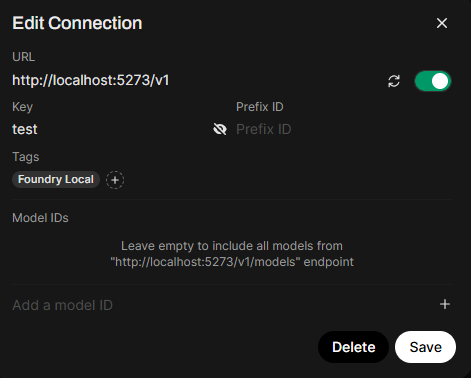Image resolution: width=471 pixels, height=378 pixels.
Task: Select the Foundry Local tag chip
Action: (x=56, y=180)
